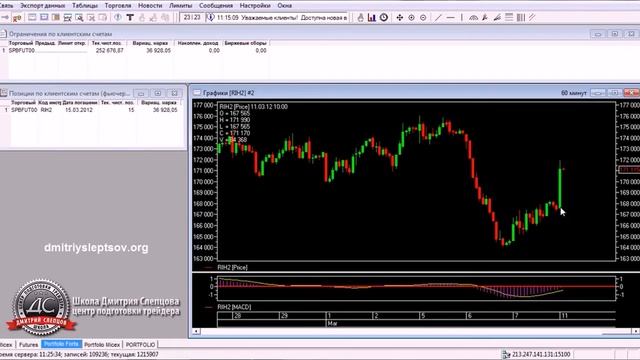The width and height of the screenshot is (640, 360).
Task: Click the Ограничения по клиентским счетам title
Action: [x=60, y=34]
